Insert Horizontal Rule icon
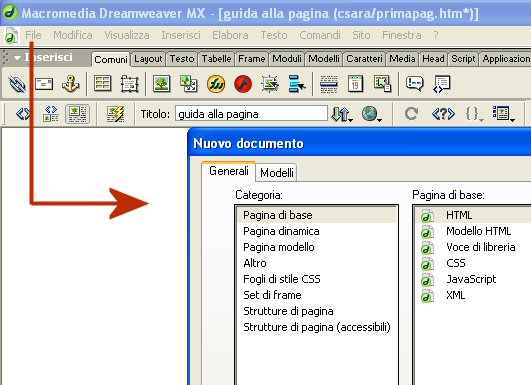Screen dimensions: 531x385 click(328, 84)
